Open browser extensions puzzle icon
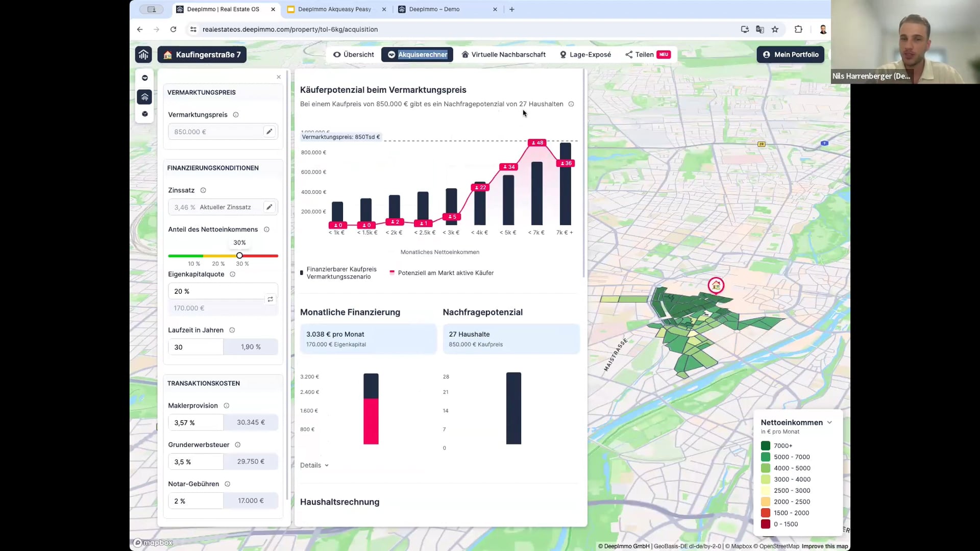Viewport: 980px width, 551px height. tap(799, 30)
